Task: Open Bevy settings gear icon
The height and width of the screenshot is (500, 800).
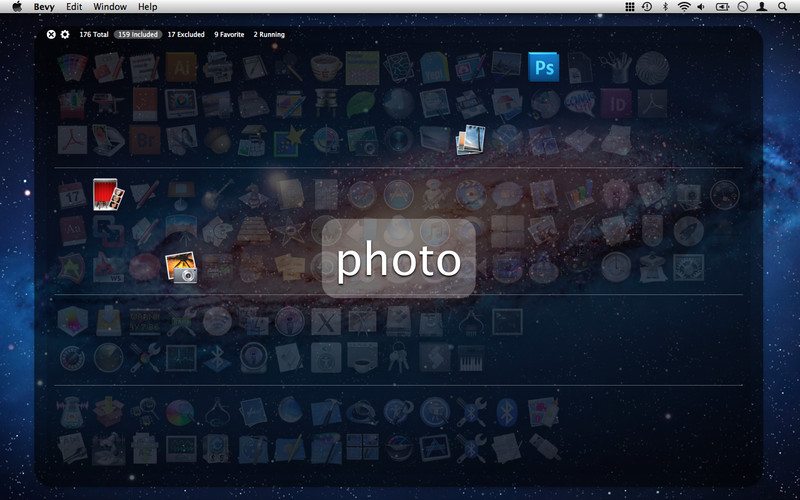Action: tap(65, 34)
